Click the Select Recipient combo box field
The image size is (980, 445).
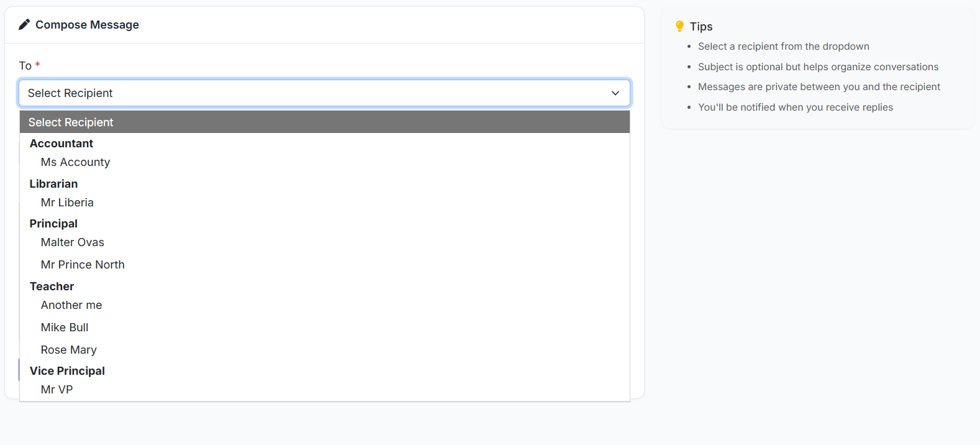coord(311,93)
